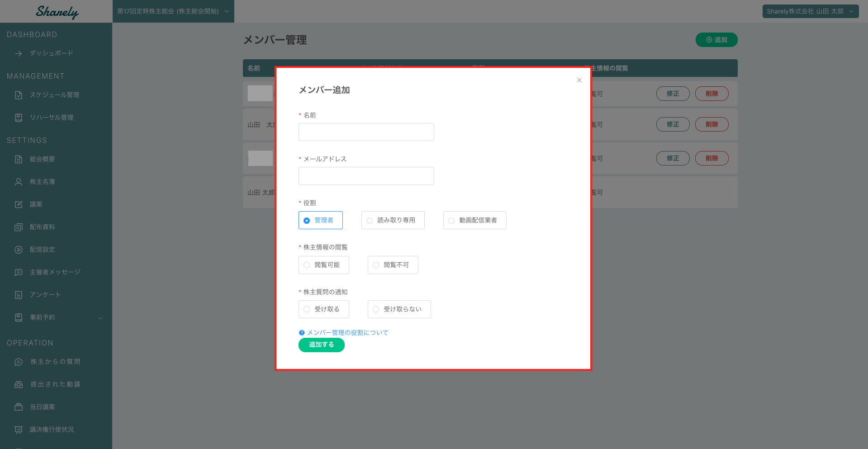Click the メールアドレス input field
The image size is (868, 449).
pyautogui.click(x=366, y=176)
